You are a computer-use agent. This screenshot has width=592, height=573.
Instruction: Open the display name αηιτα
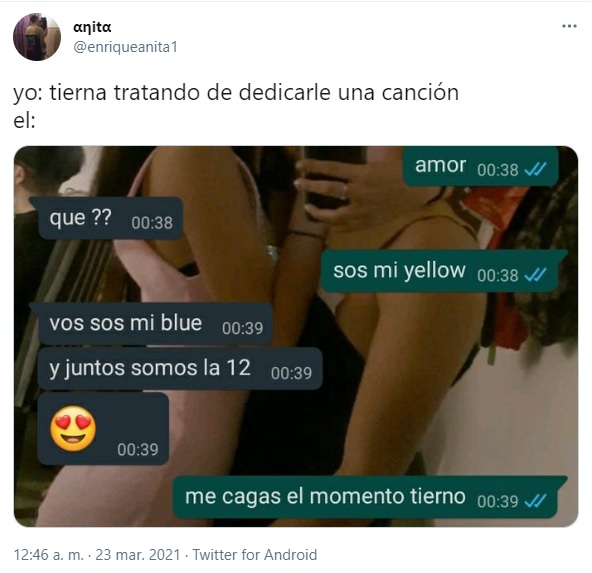pos(92,27)
